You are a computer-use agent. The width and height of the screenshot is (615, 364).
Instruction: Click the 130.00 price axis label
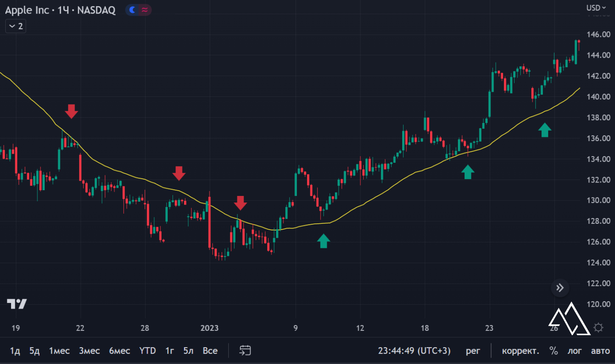pos(599,200)
